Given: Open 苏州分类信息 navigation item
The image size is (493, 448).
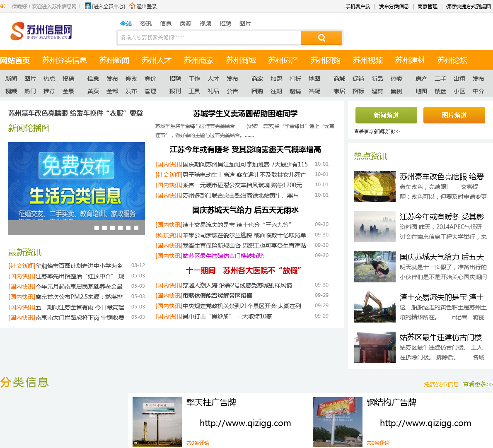Looking at the screenshot, I should 65,60.
